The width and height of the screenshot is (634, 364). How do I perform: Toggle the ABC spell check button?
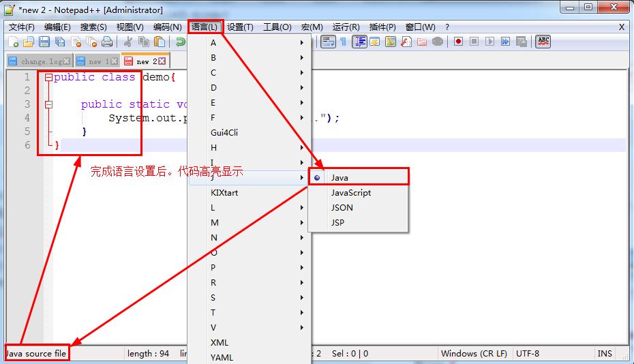point(543,42)
